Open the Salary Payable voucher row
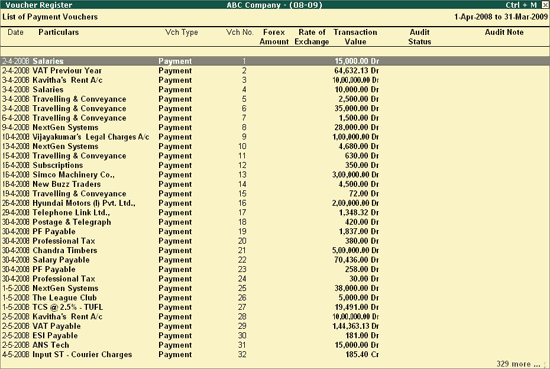 pyautogui.click(x=275, y=260)
